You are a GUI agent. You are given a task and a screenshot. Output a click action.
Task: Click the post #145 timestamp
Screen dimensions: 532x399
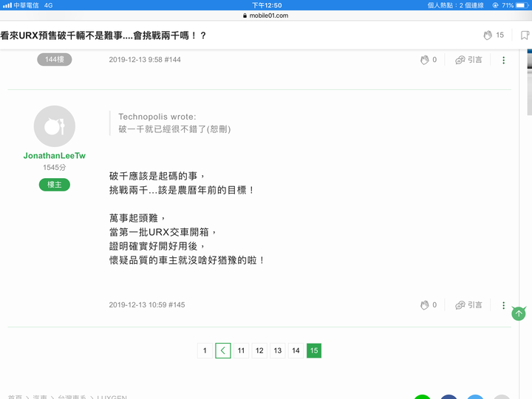(147, 305)
